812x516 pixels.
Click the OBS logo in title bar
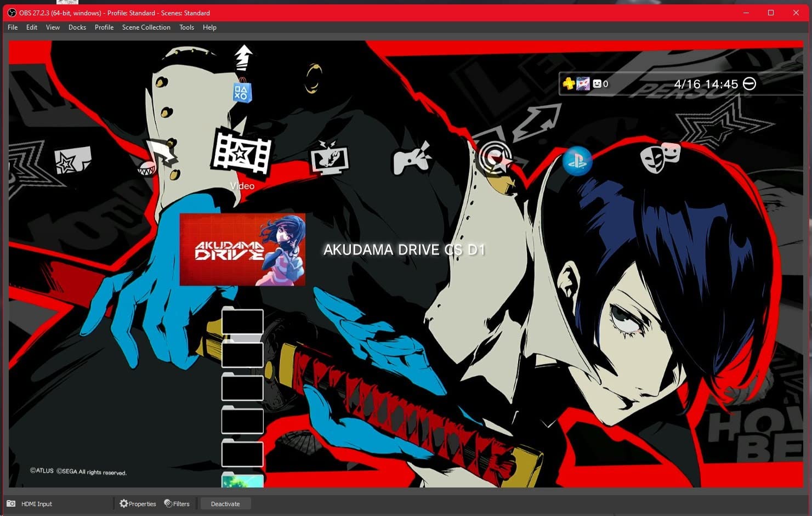click(12, 13)
